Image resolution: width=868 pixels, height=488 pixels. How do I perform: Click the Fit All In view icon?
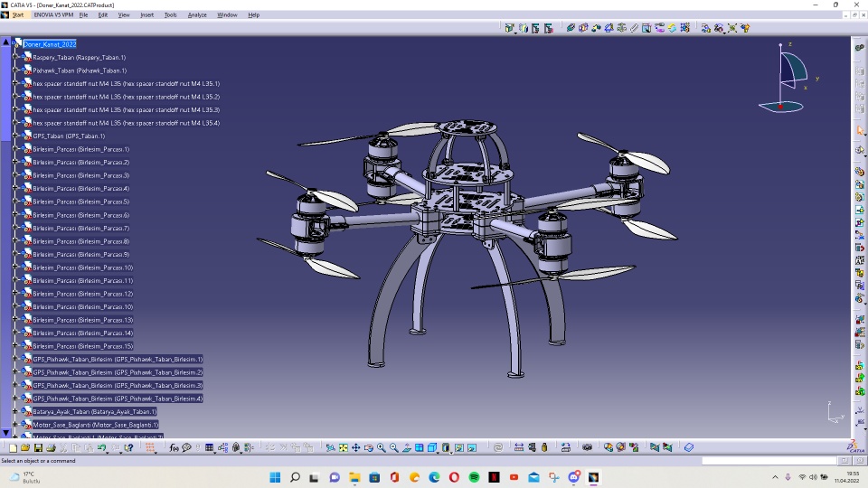coord(344,447)
